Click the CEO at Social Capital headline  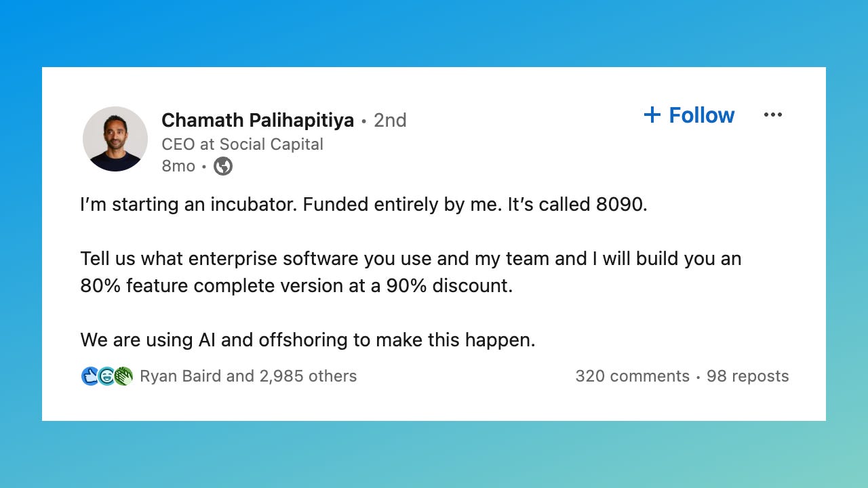242,144
